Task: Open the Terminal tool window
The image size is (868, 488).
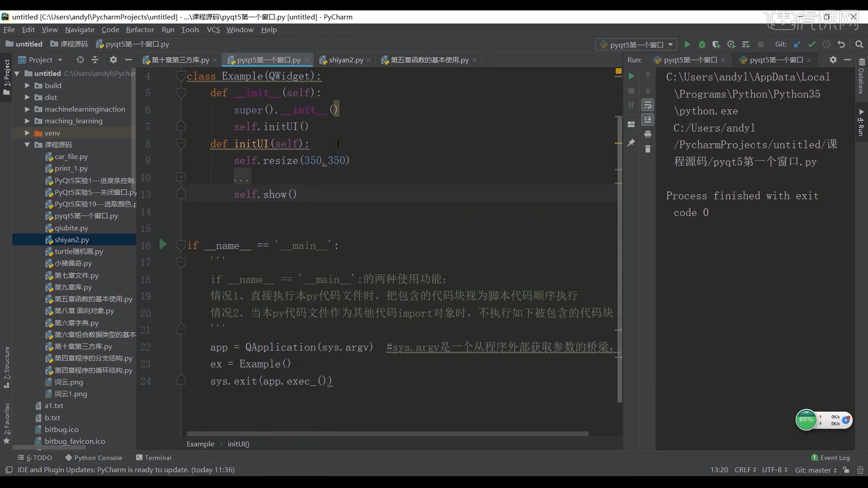Action: tap(154, 458)
